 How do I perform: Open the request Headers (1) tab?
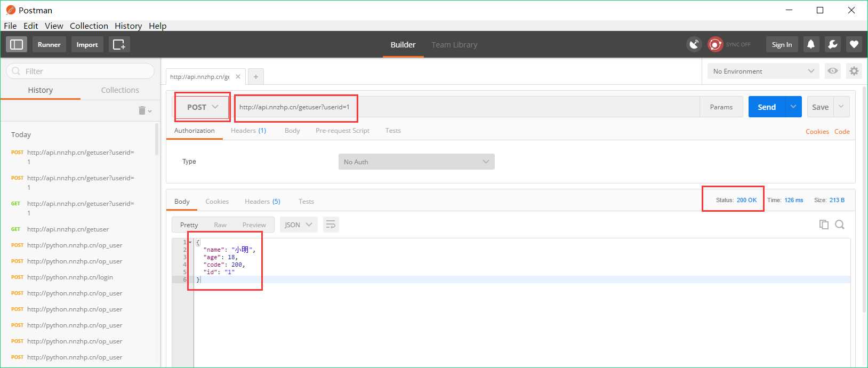[x=248, y=131]
